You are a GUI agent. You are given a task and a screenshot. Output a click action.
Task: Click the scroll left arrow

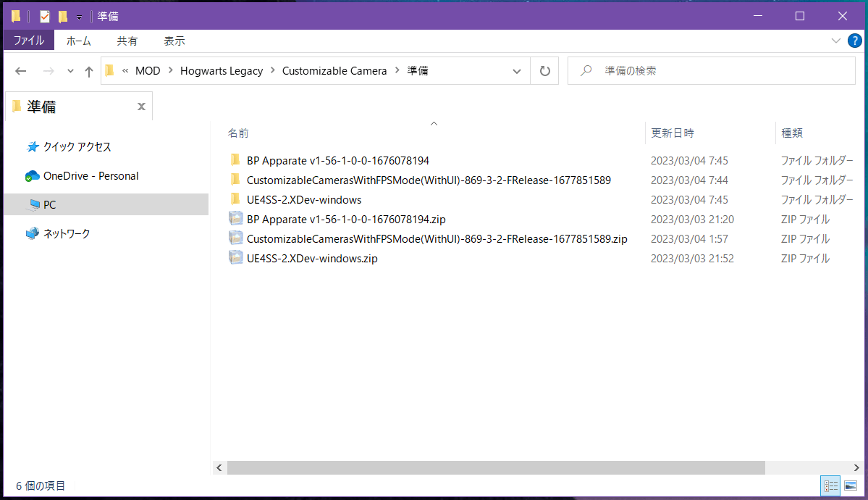[x=219, y=468]
